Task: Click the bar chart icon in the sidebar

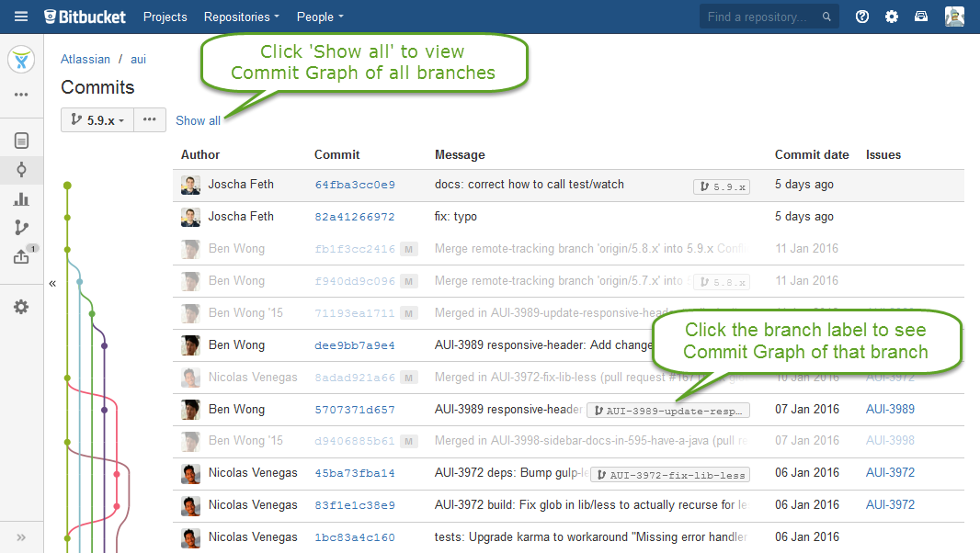Action: [21, 198]
